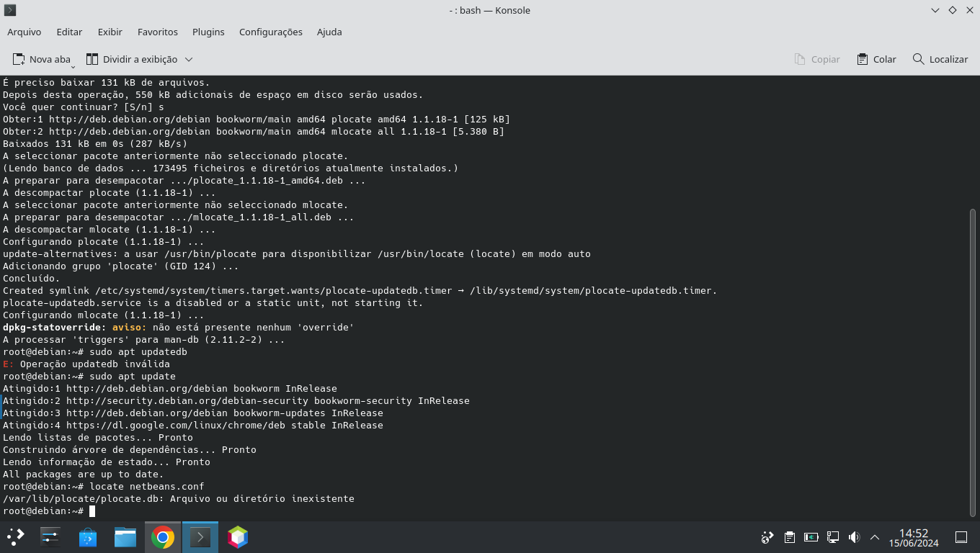The width and height of the screenshot is (980, 553).
Task: Click the 'sudo apt updatedb' command line
Action: [x=95, y=351]
